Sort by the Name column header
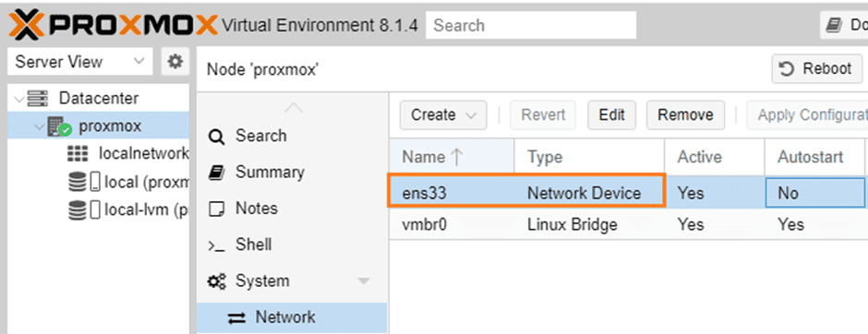Viewport: 868px width, 334px height. (452, 157)
